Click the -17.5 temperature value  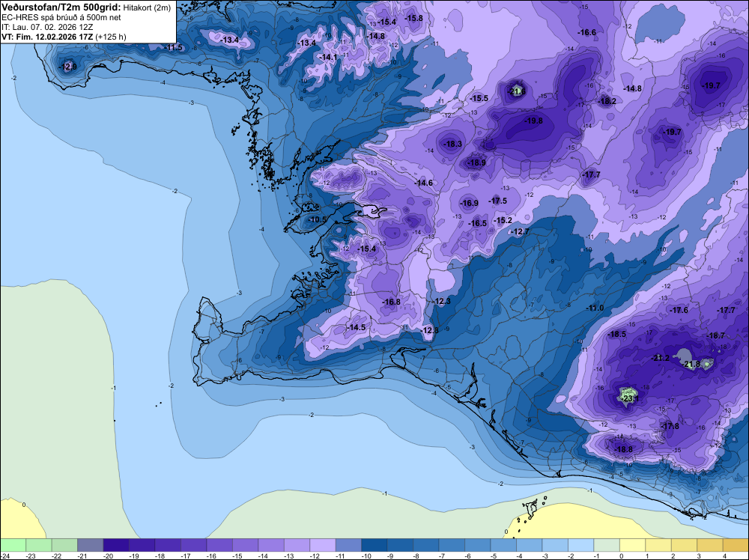(x=498, y=201)
